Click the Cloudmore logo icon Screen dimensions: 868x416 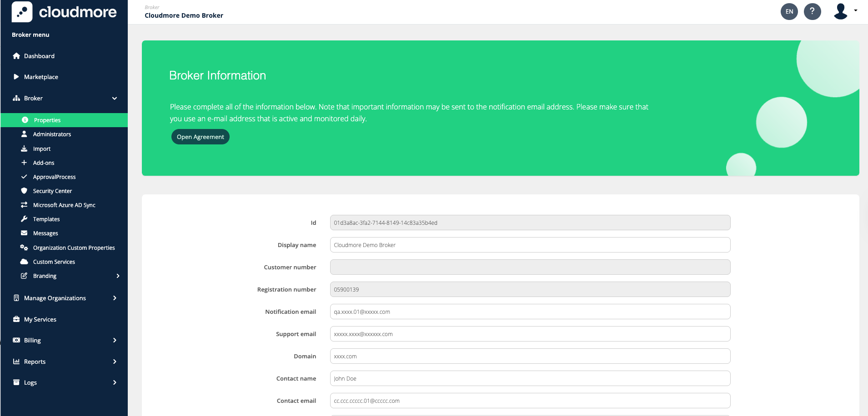[22, 12]
